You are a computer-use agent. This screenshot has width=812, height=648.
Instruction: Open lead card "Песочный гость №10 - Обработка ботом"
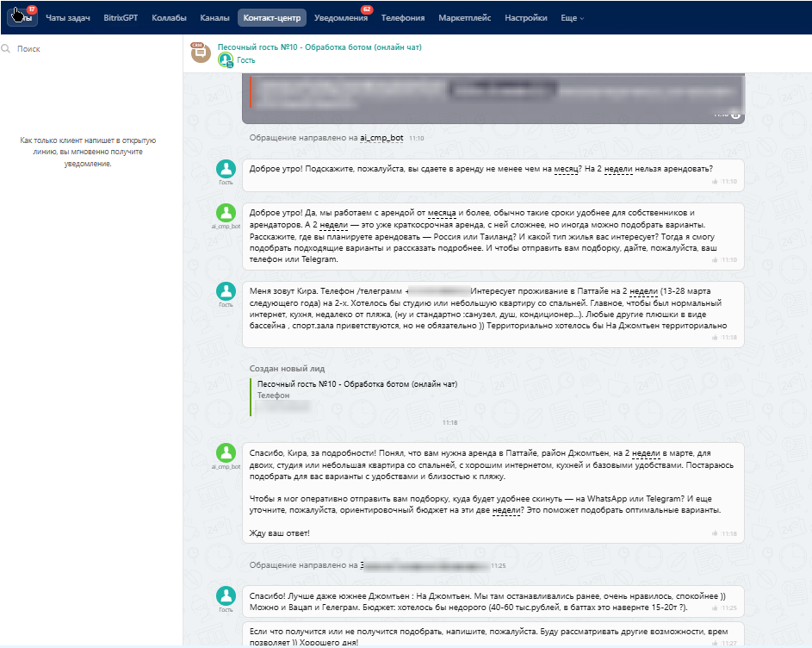click(x=357, y=384)
